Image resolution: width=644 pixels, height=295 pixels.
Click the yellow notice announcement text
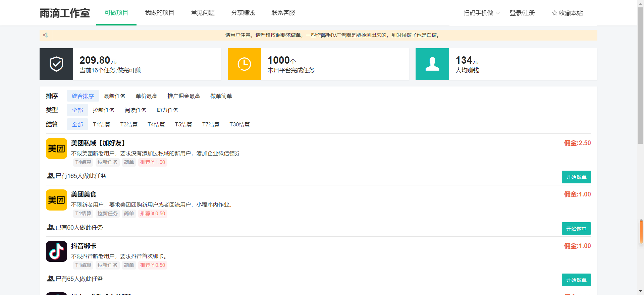[332, 35]
